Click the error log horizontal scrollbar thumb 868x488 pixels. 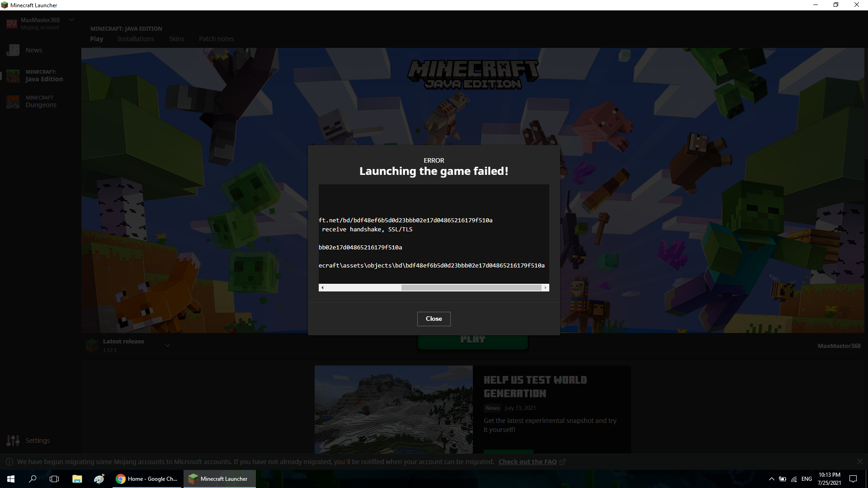471,288
